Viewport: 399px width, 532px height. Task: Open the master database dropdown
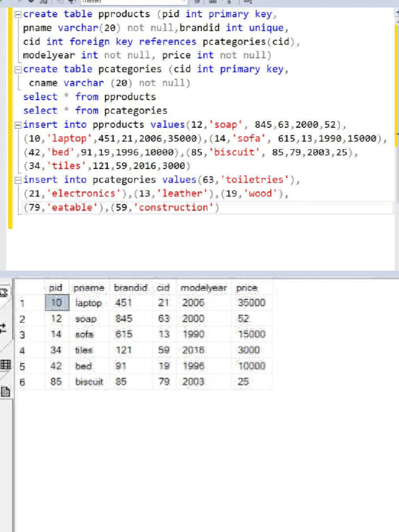click(x=184, y=3)
